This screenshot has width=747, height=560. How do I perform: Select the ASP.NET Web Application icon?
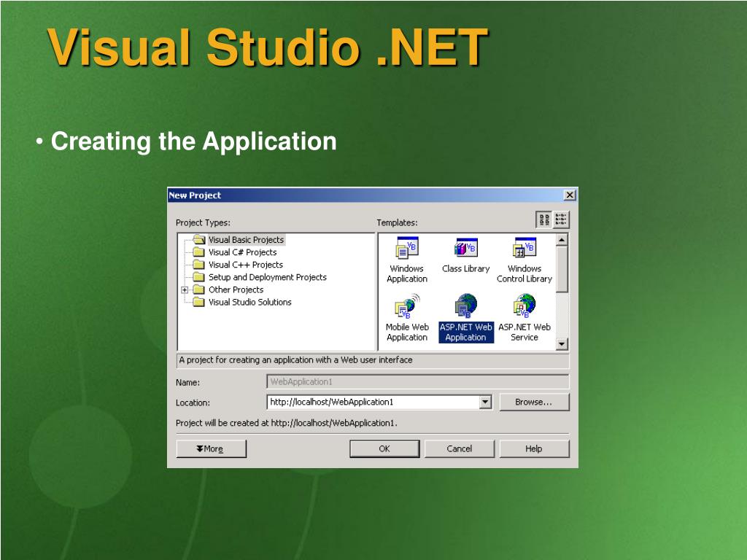tap(465, 306)
